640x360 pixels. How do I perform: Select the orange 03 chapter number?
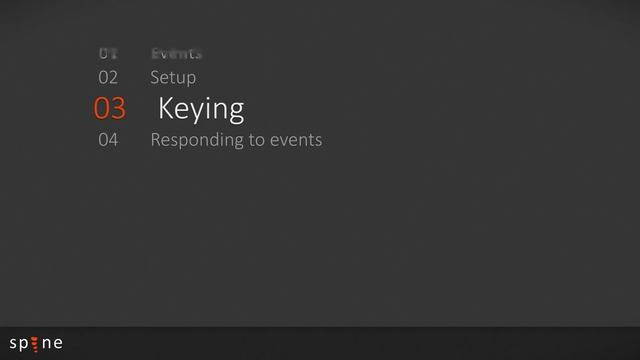click(109, 109)
